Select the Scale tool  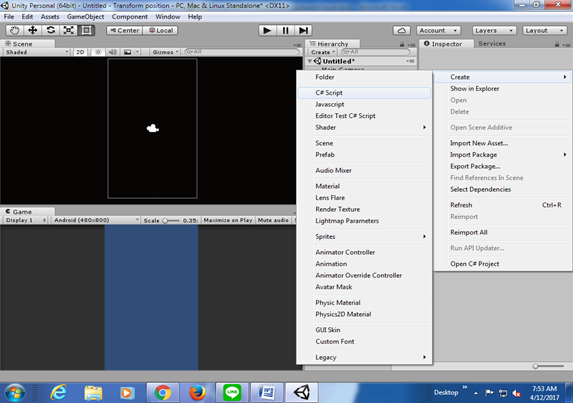[x=68, y=30]
